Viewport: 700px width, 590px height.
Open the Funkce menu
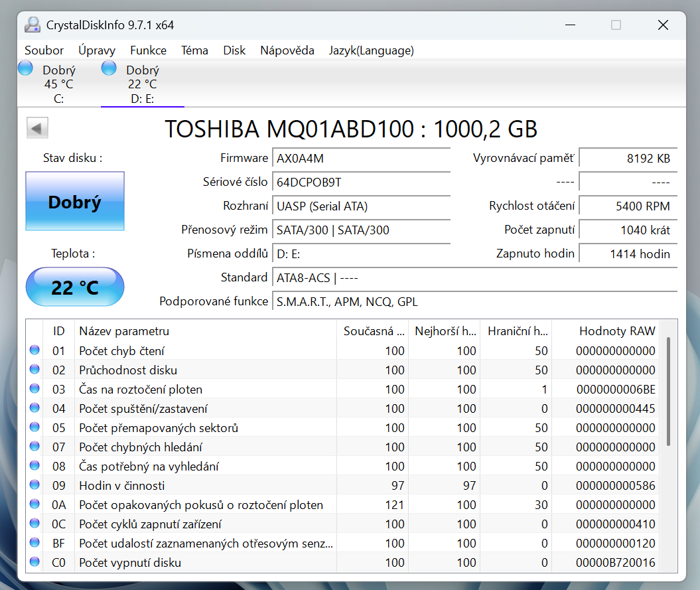148,50
